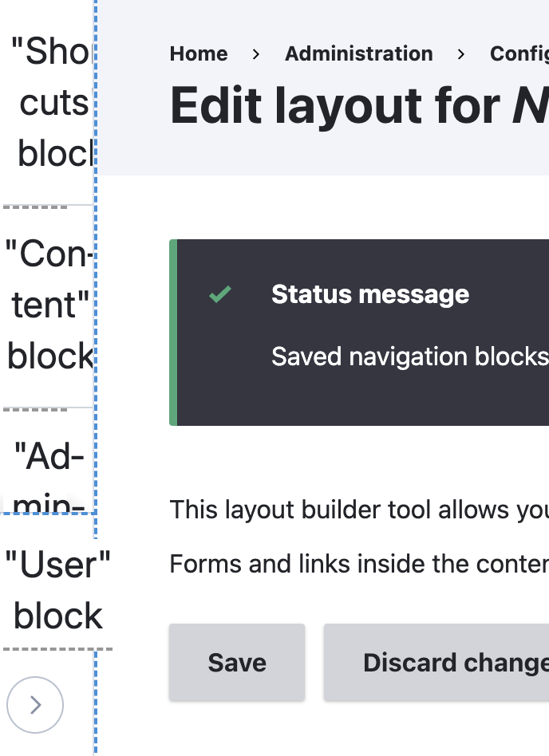Image resolution: width=549 pixels, height=756 pixels.
Task: Click the green checkmark status icon
Action: [220, 294]
